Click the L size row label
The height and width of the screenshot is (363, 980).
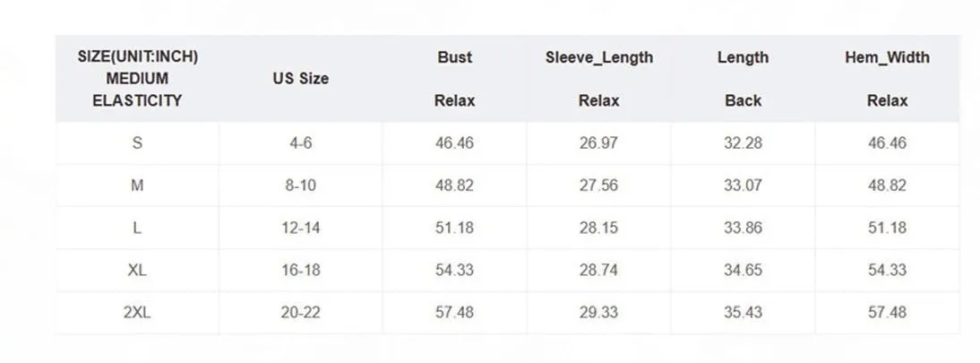137,228
